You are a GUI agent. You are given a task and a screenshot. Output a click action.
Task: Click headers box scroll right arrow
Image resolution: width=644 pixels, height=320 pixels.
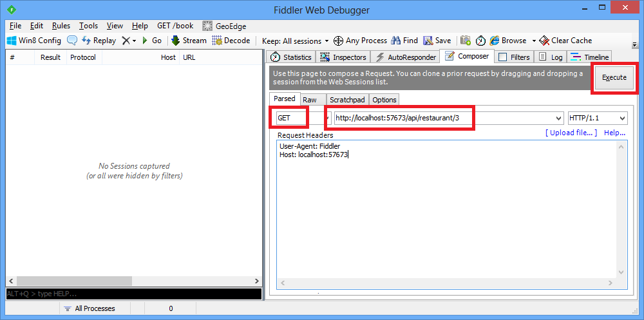point(611,283)
